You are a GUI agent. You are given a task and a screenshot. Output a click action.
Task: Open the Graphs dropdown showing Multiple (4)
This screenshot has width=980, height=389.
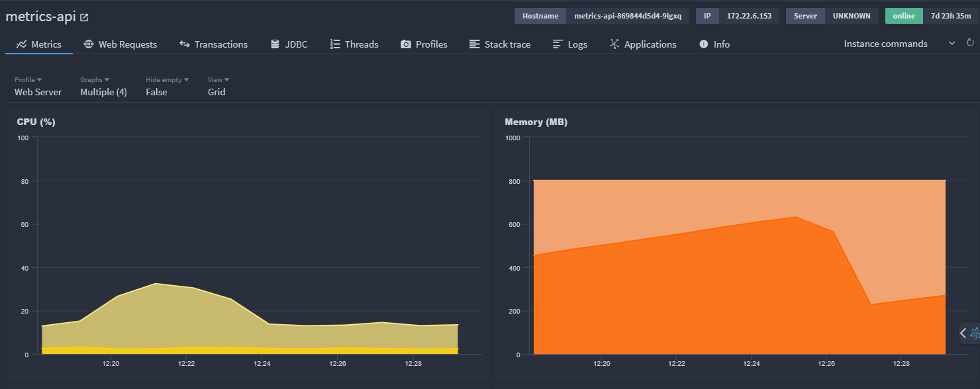[x=103, y=87]
